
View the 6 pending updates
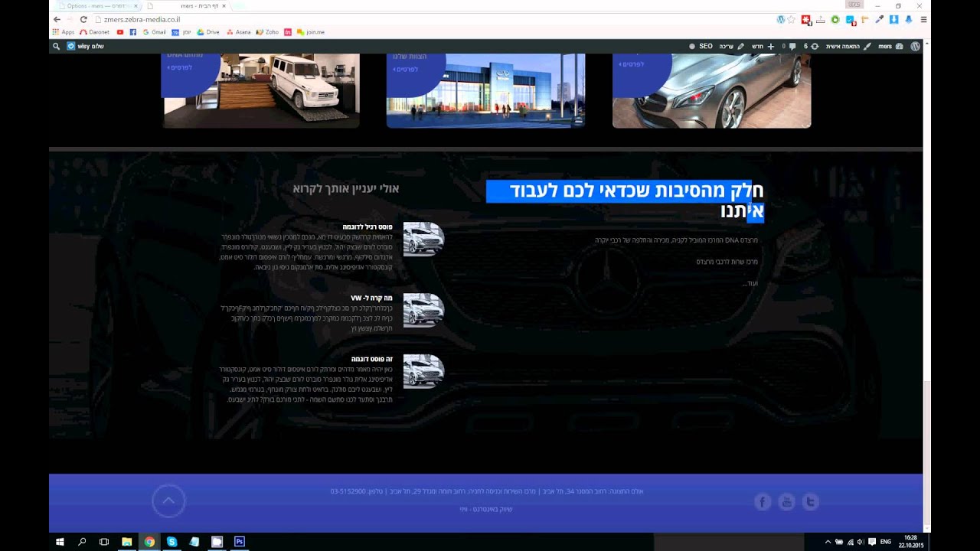pyautogui.click(x=810, y=46)
